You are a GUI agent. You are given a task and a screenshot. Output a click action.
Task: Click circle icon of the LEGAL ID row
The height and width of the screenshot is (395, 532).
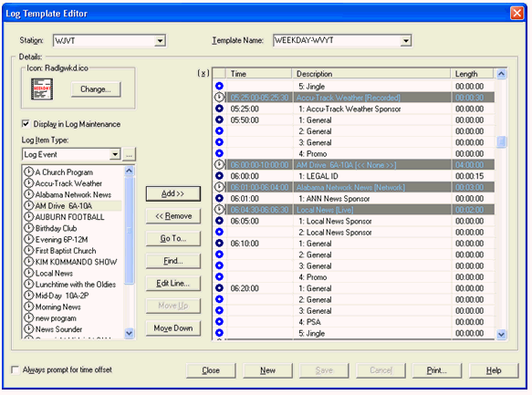coord(219,176)
